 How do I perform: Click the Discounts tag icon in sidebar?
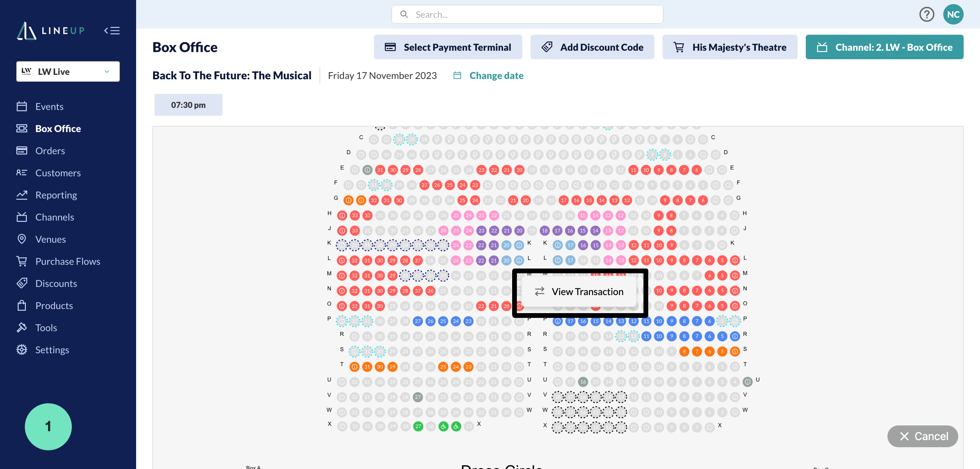coord(22,283)
